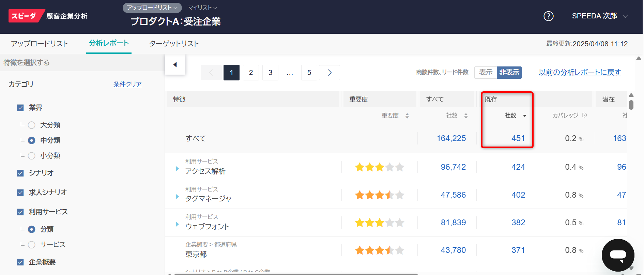
Task: Open the SPEEDA 次郎 user menu
Action: tap(599, 16)
